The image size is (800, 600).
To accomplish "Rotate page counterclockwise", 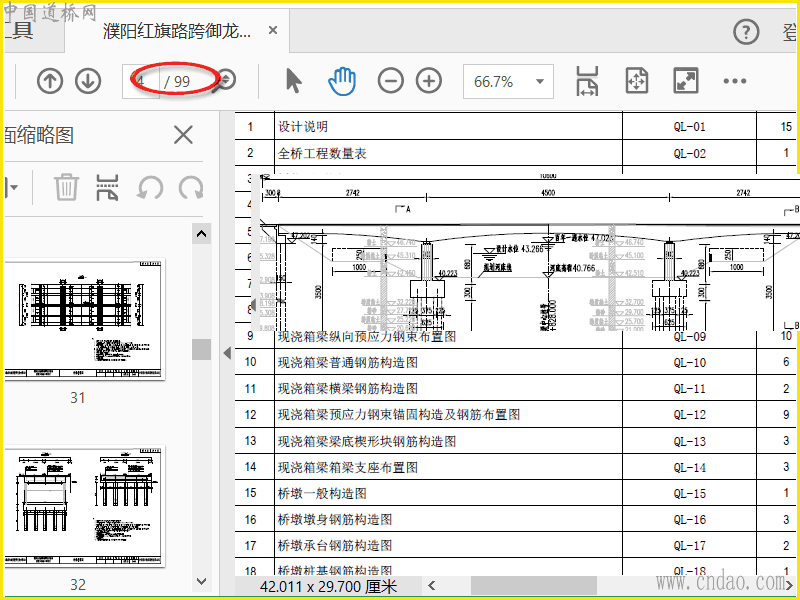I will pyautogui.click(x=150, y=187).
